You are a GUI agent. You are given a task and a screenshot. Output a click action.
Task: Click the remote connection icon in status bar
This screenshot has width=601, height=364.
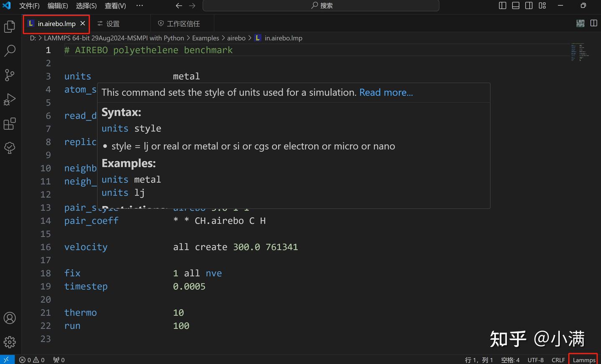click(x=7, y=359)
